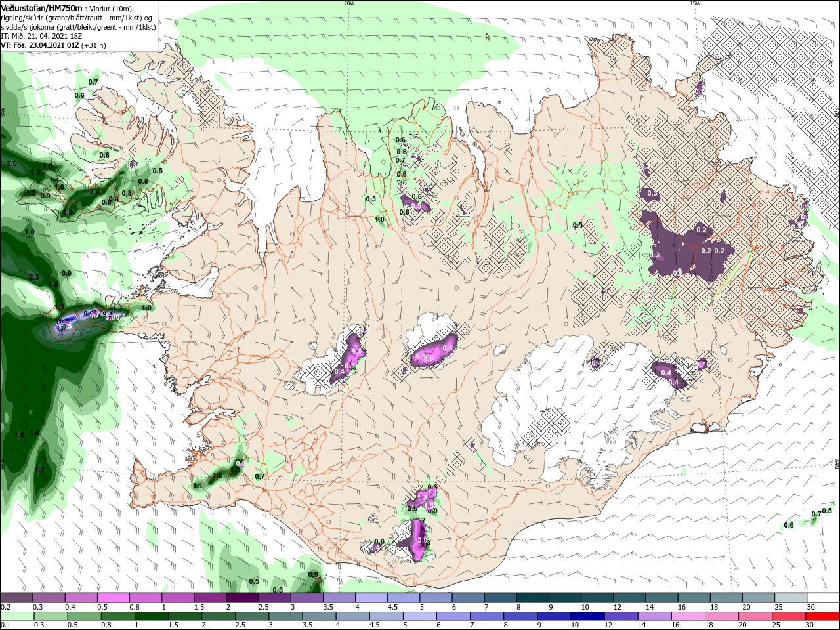The image size is (840, 630).
Task: Click the 0.2 label under the snow scale
Action: [5, 607]
